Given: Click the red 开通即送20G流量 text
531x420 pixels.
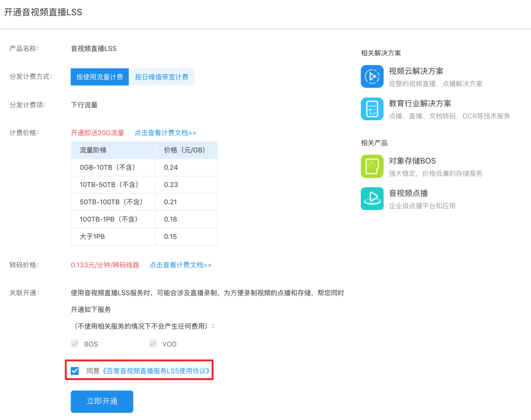Looking at the screenshot, I should (98, 133).
